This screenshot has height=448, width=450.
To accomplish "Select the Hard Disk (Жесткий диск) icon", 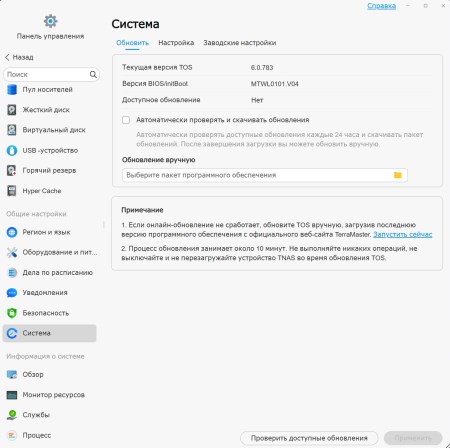I will coord(12,110).
